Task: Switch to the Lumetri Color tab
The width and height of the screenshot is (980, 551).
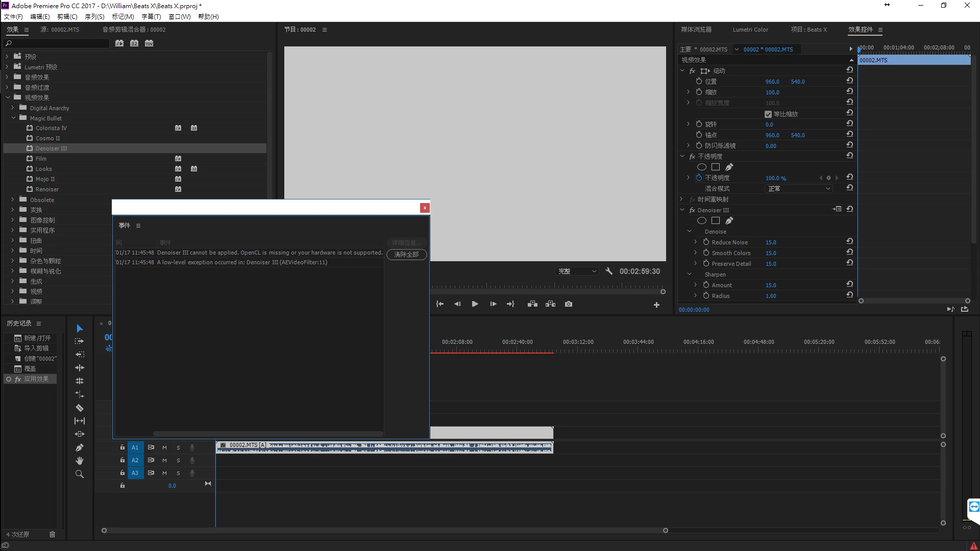Action: [x=750, y=30]
